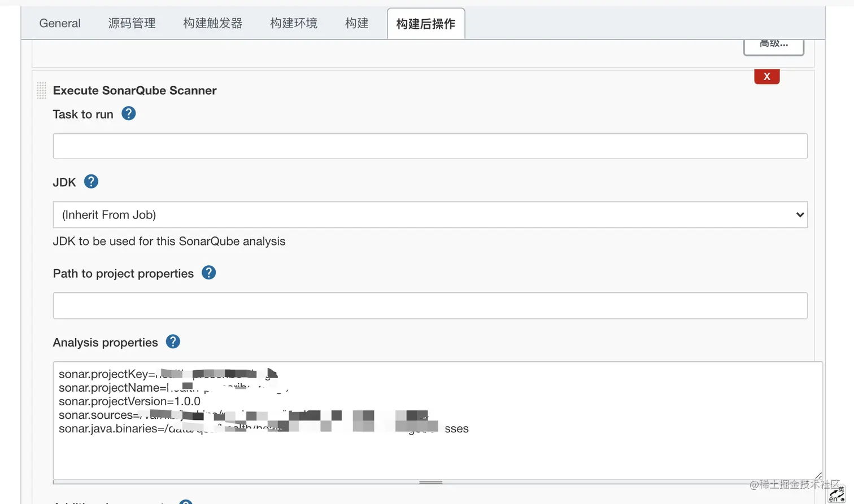The height and width of the screenshot is (504, 854).
Task: Select the 构建后操作 tab
Action: pyautogui.click(x=425, y=23)
